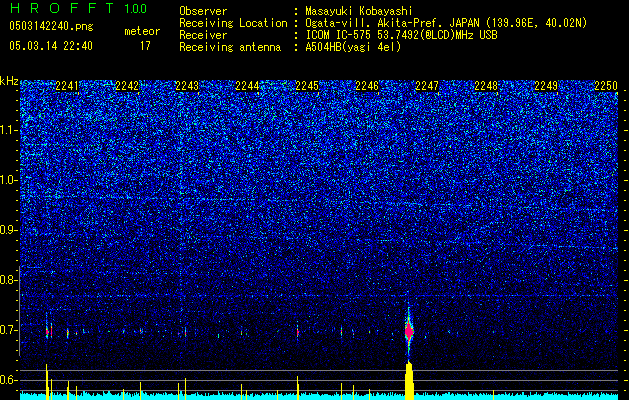Click the 'Observer' field label
The height and width of the screenshot is (400, 629).
[203, 11]
